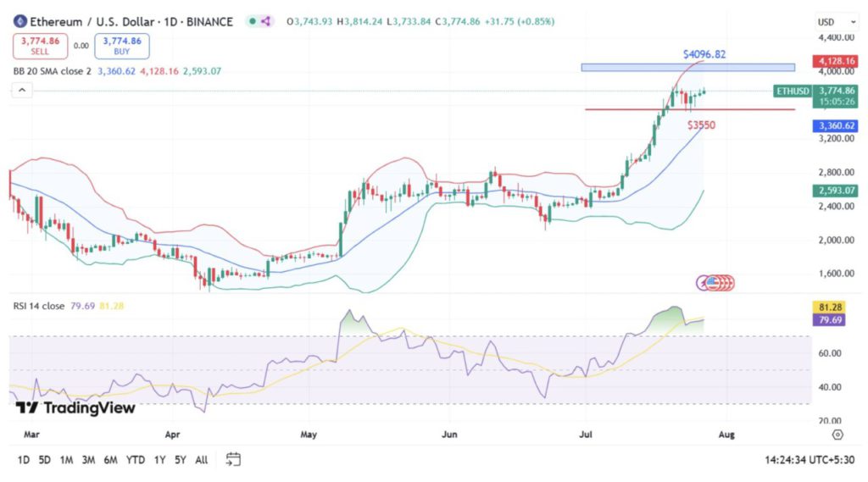Show the All time range
Image resolution: width=868 pixels, height=482 pixels.
pyautogui.click(x=201, y=460)
